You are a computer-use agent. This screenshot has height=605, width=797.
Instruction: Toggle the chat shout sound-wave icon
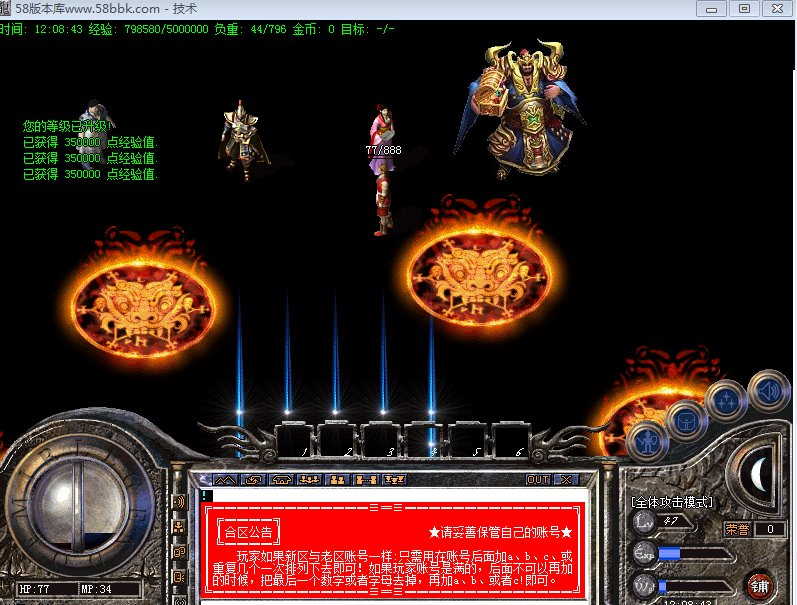click(x=179, y=503)
